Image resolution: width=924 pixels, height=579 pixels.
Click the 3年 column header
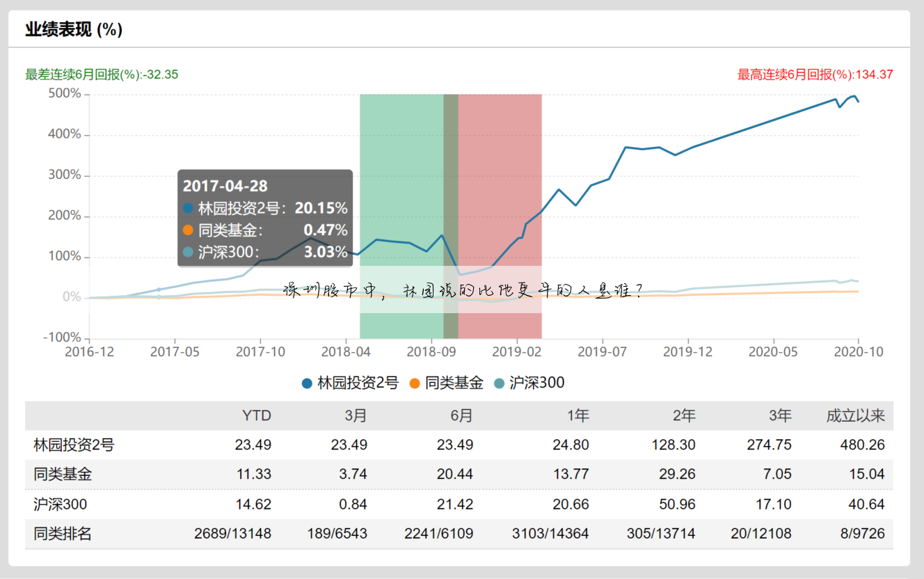pyautogui.click(x=780, y=416)
